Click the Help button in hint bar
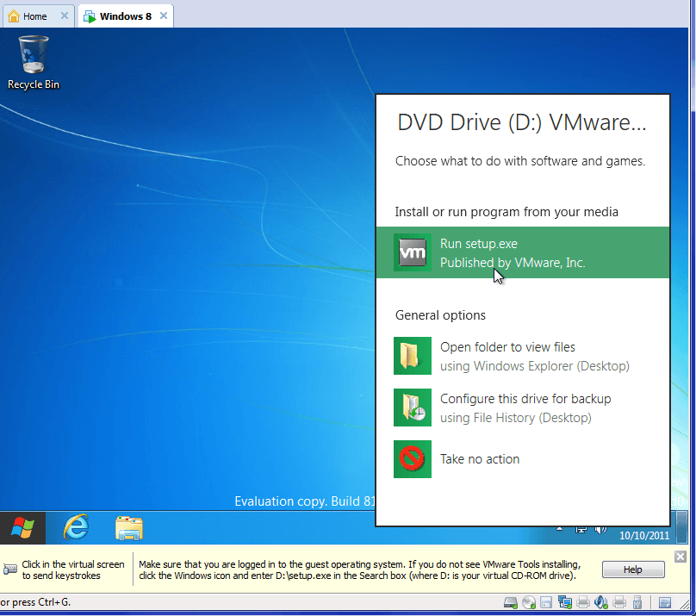696x616 pixels. click(633, 569)
